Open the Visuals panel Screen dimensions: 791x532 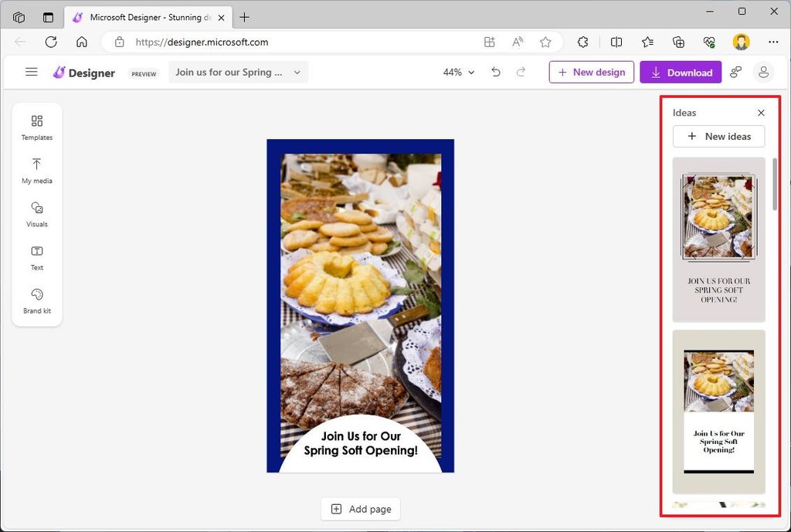36,215
